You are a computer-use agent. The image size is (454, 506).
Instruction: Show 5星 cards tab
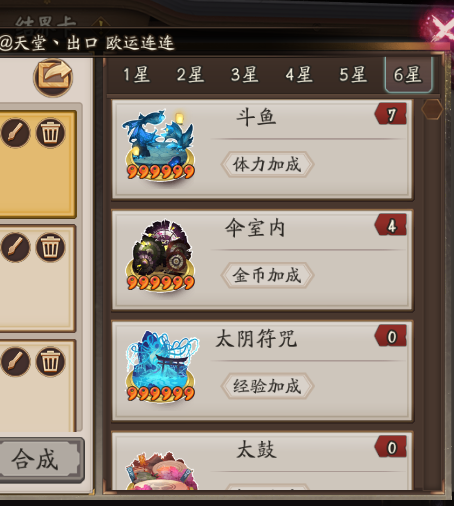(353, 75)
